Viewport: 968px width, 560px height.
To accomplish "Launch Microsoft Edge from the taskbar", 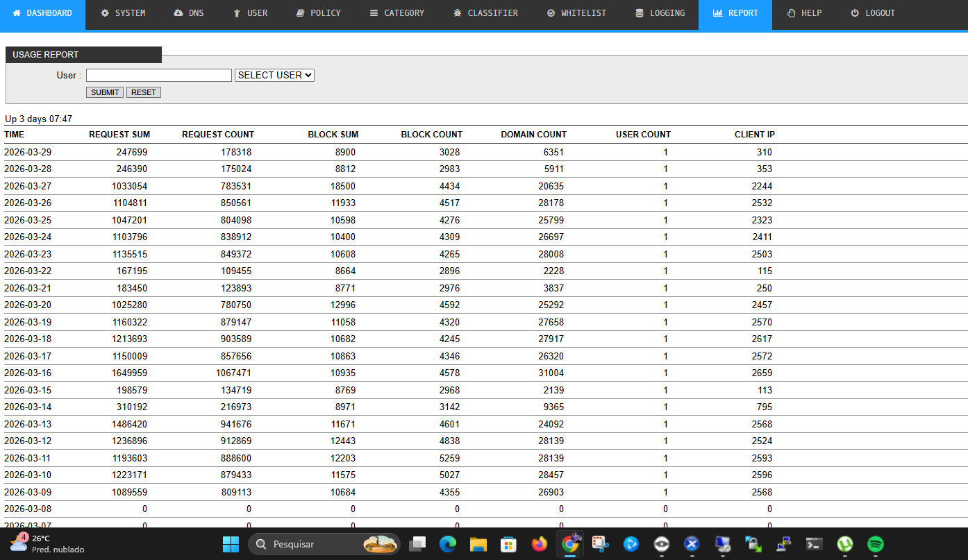I will [448, 544].
